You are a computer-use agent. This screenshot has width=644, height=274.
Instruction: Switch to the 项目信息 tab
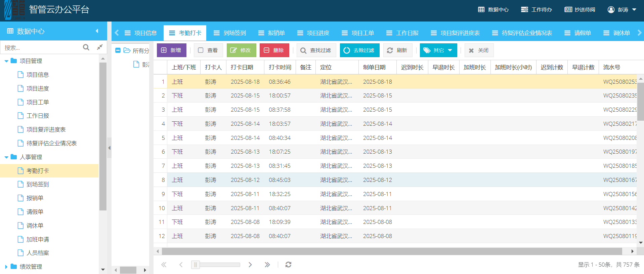coord(141,33)
